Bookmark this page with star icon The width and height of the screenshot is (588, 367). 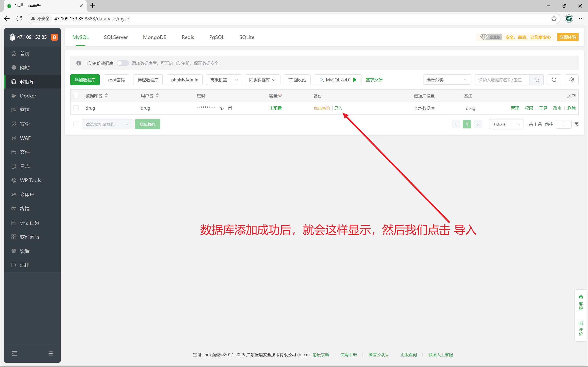(x=554, y=19)
